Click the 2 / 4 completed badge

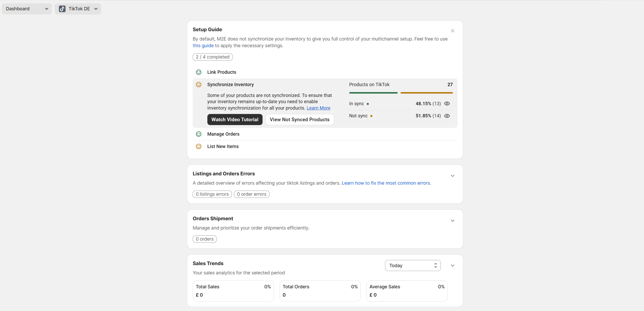coord(213,57)
